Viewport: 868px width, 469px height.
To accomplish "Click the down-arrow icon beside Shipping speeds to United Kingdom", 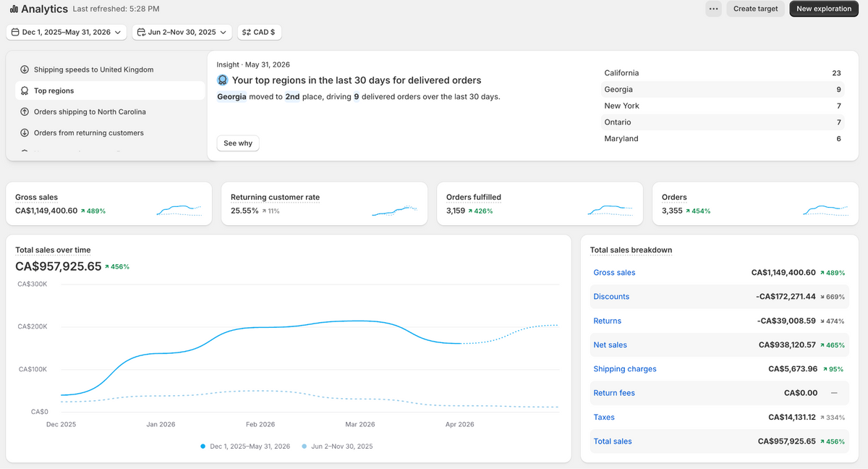I will tap(25, 69).
